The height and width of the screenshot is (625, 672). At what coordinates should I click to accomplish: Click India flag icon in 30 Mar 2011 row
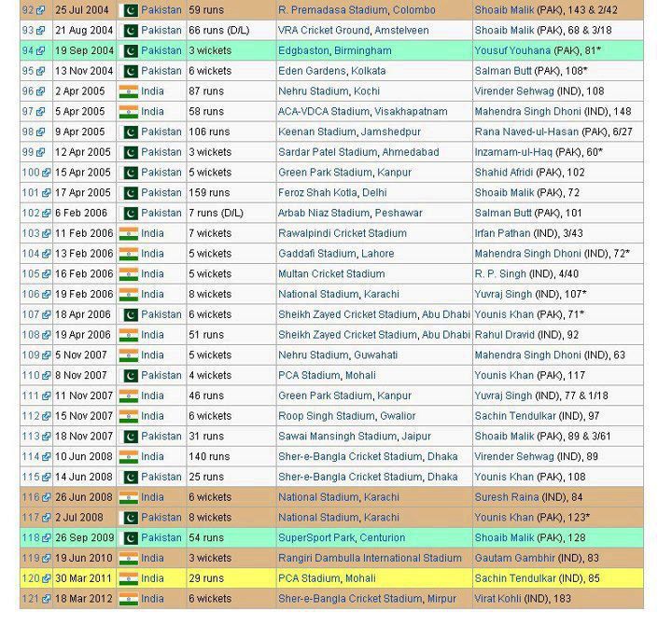click(129, 578)
